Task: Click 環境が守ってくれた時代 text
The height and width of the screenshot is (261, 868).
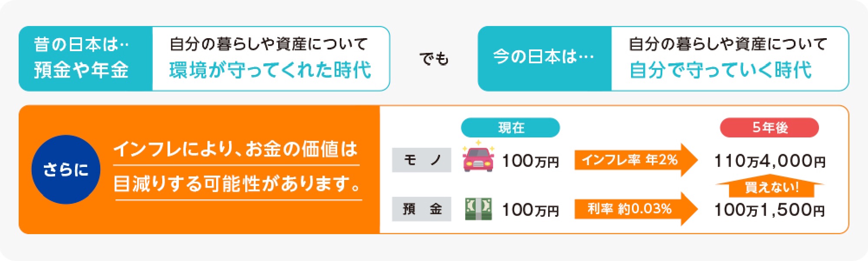Action: click(x=270, y=70)
